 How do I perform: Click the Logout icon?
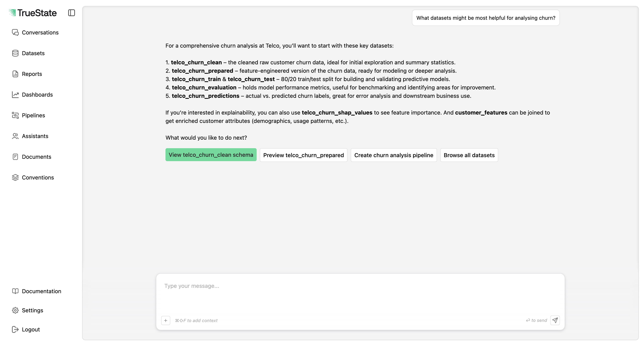pos(15,329)
